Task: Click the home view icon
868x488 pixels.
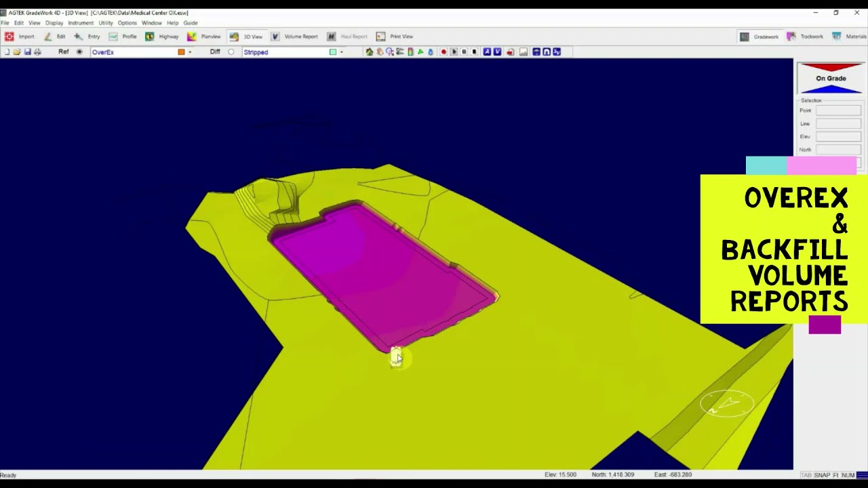Action: 369,52
